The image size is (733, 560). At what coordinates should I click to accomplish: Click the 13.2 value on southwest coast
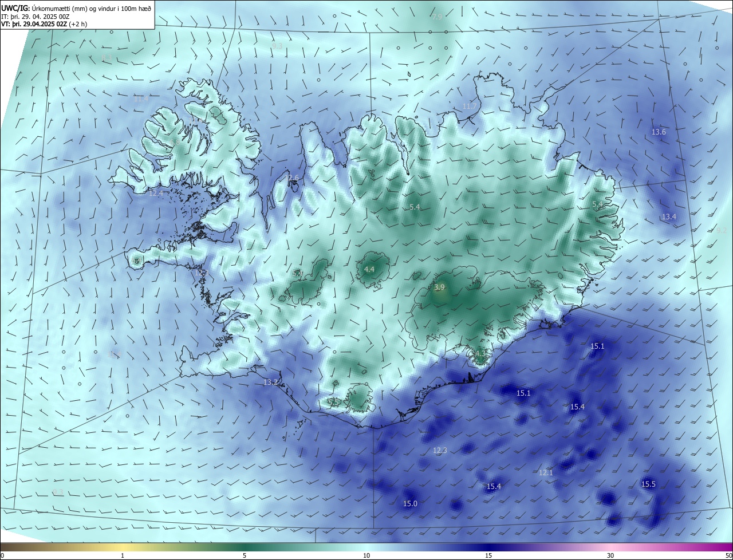point(271,382)
